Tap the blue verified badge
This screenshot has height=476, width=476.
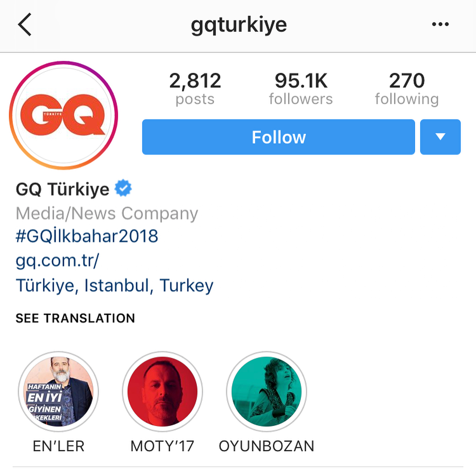[123, 188]
